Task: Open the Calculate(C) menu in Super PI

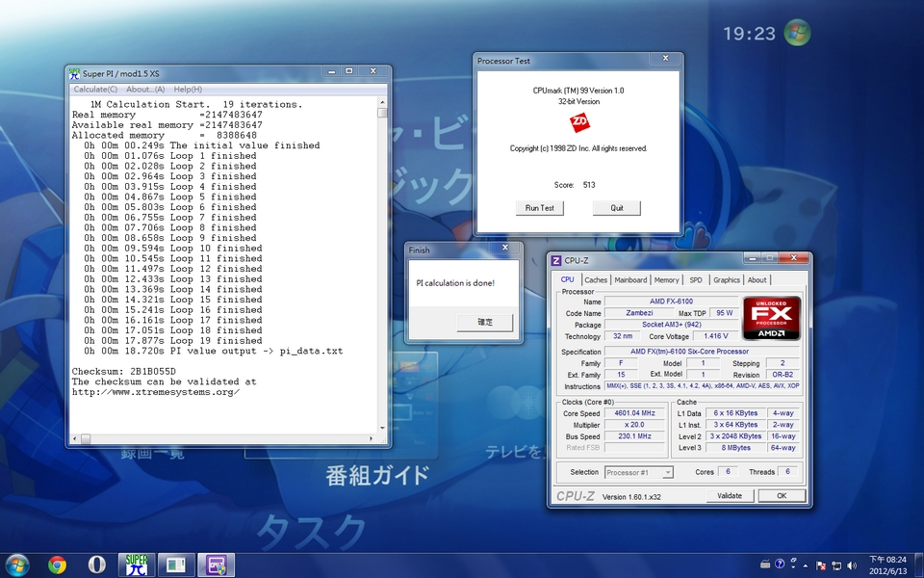Action: (x=95, y=89)
